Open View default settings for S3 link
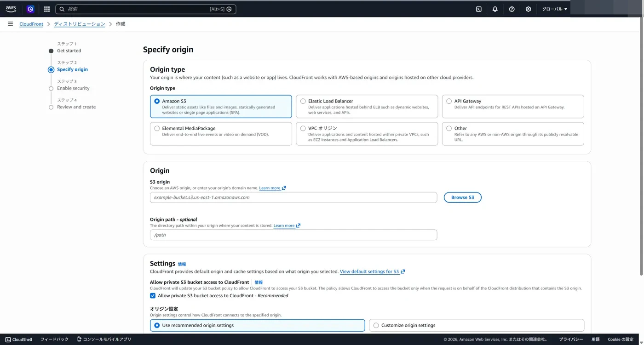The height and width of the screenshot is (345, 644). coord(369,271)
